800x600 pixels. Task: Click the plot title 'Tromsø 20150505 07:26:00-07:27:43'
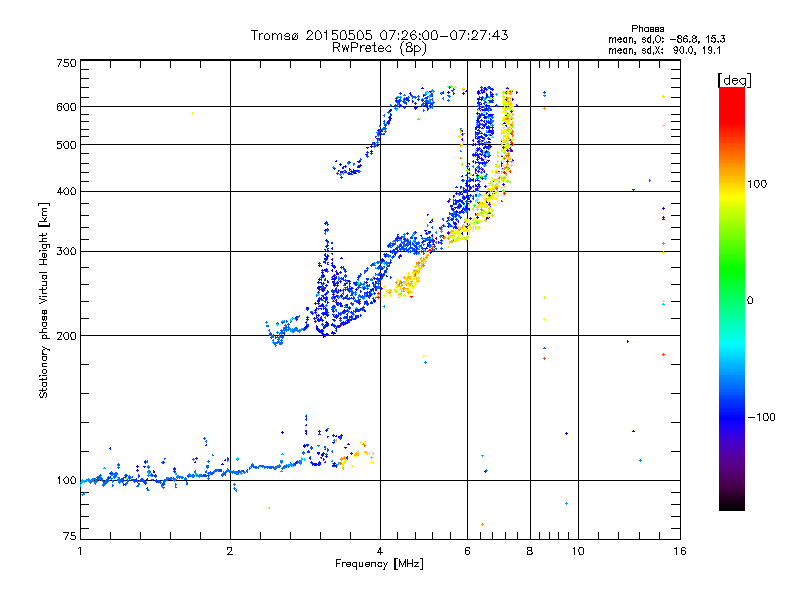click(380, 35)
